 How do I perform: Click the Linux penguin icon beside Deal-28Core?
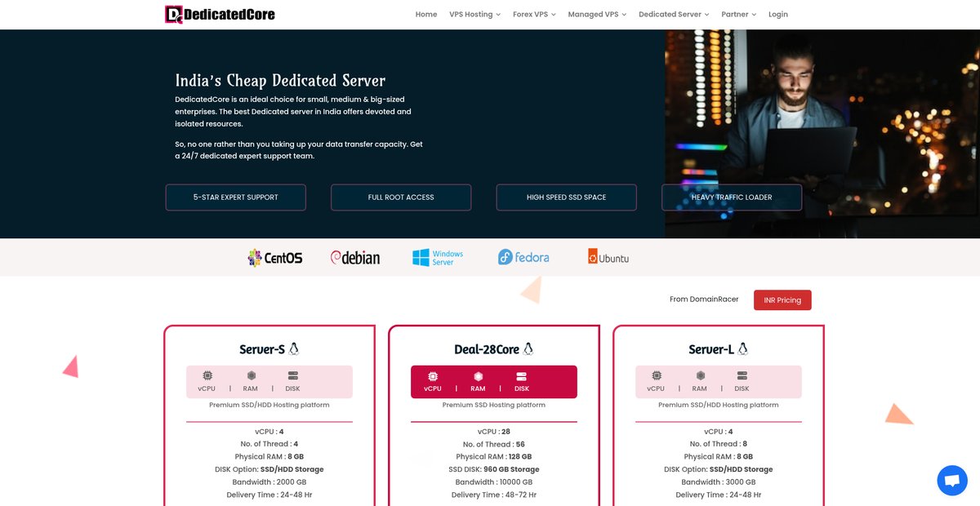528,349
